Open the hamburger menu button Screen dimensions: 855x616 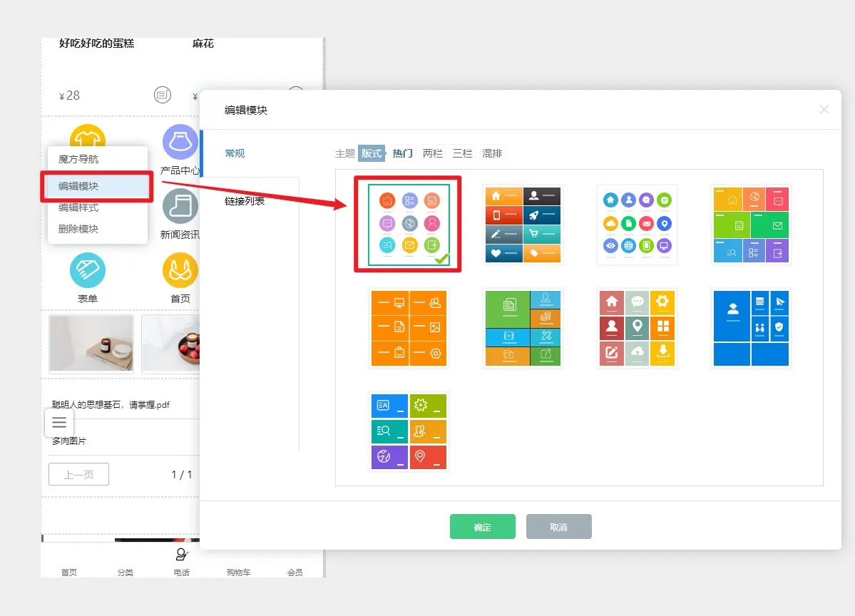(59, 422)
